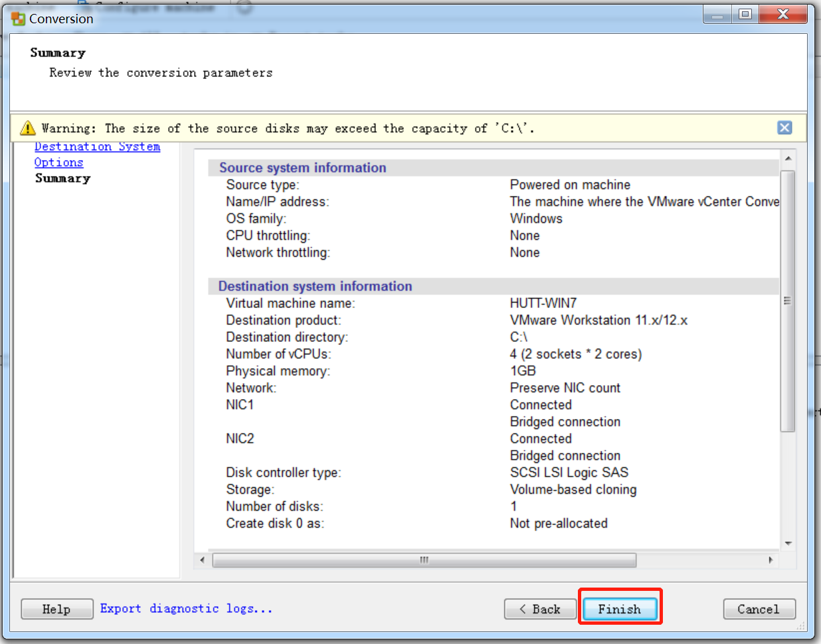Click the Conversion window title icon
821x644 pixels.
(x=19, y=19)
